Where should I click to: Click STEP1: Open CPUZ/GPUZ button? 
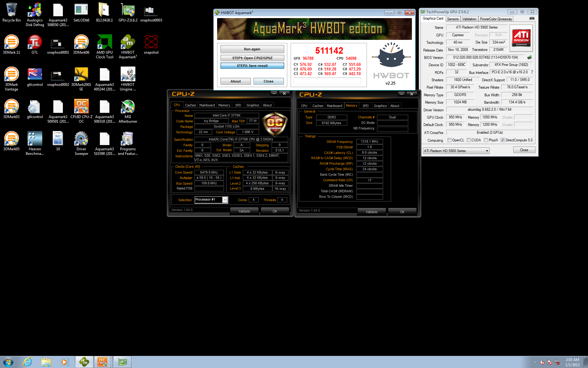coord(252,58)
